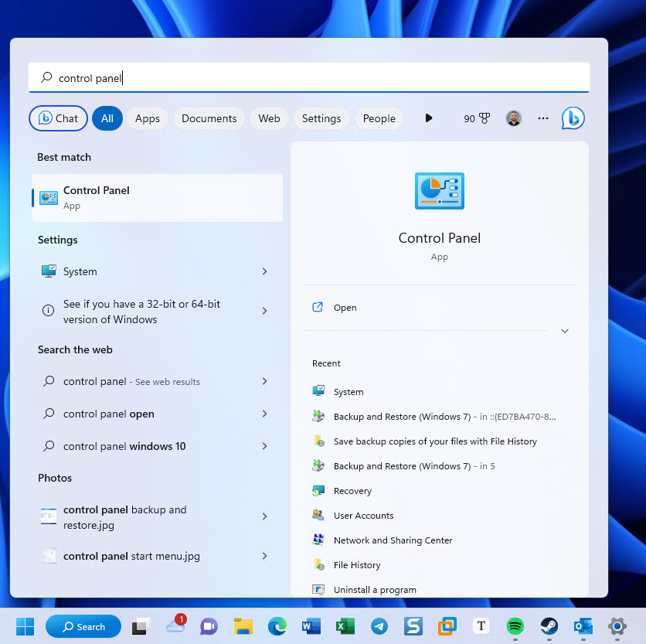Open recent 'Network and Sharing Center'

pyautogui.click(x=393, y=540)
